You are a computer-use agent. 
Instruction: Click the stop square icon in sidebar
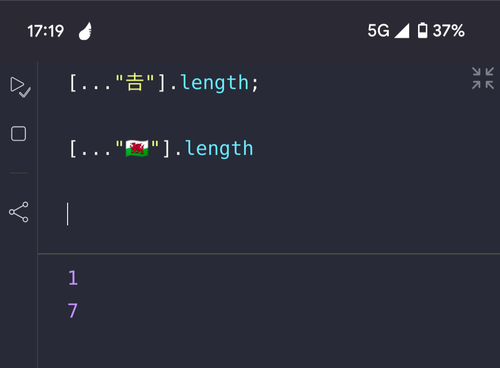[18, 134]
